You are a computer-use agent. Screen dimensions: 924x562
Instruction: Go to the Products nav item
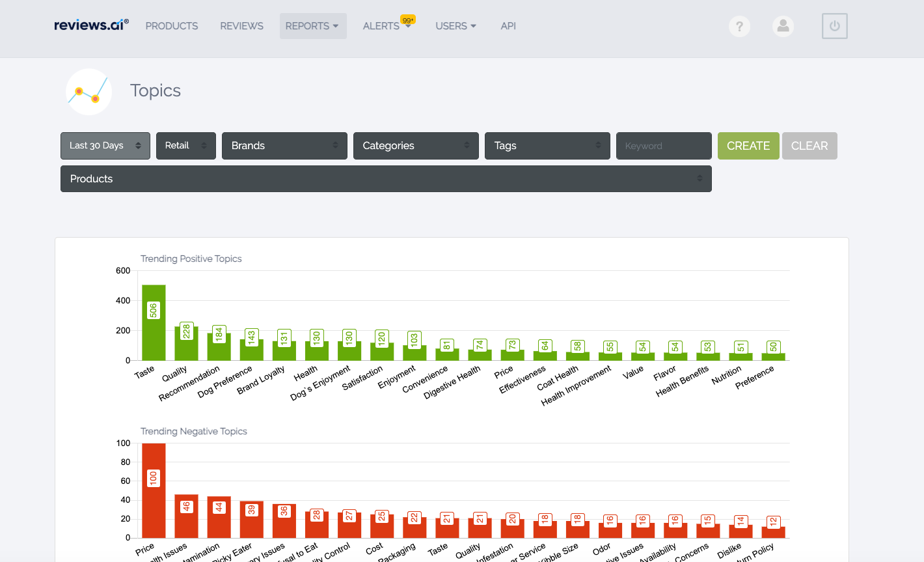coord(172,26)
